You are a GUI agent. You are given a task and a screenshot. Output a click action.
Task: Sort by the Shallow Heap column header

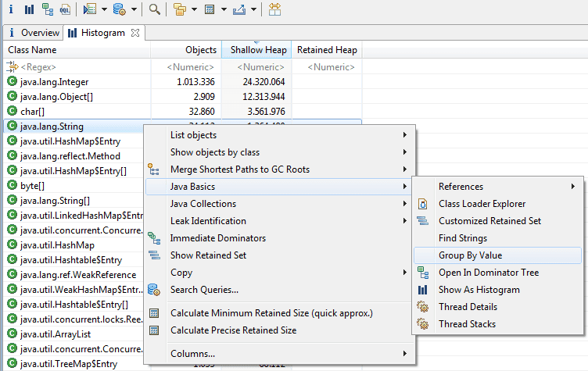click(257, 50)
